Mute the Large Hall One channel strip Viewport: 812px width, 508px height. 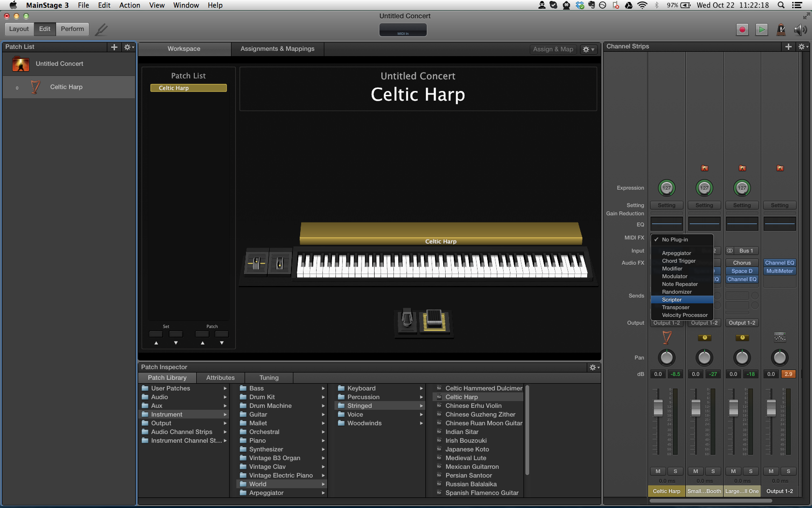tap(733, 471)
